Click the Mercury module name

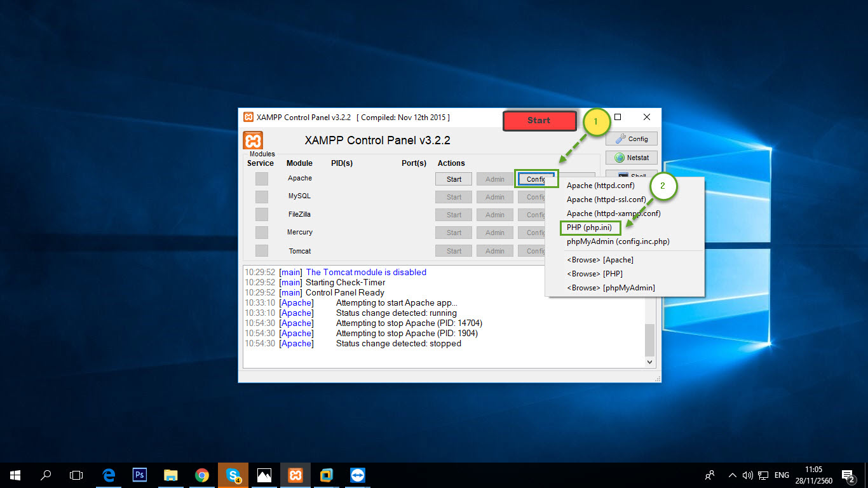(300, 232)
